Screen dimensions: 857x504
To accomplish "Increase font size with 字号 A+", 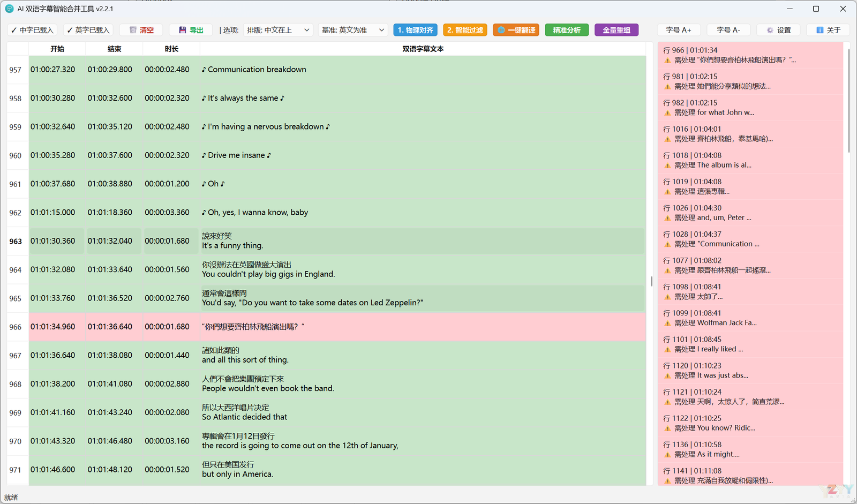I will coord(678,30).
